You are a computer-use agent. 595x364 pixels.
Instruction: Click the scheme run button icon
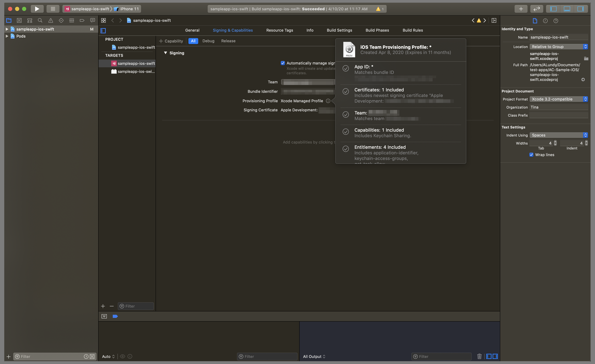[x=37, y=9]
